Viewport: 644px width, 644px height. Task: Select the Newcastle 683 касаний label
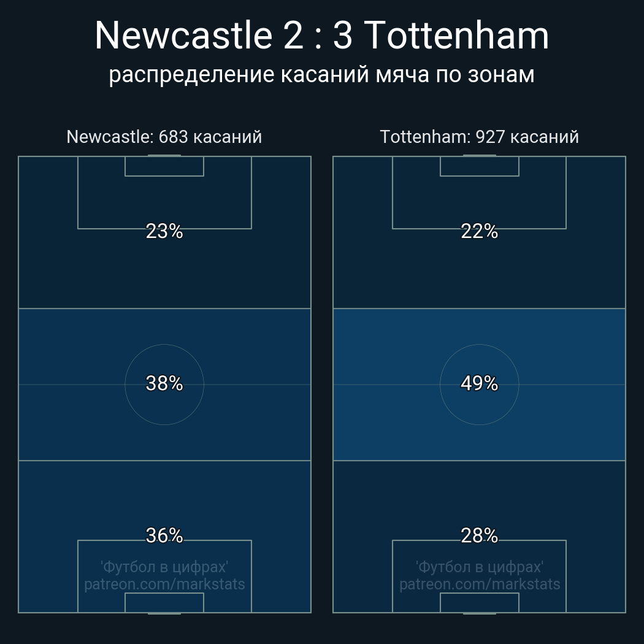click(164, 137)
